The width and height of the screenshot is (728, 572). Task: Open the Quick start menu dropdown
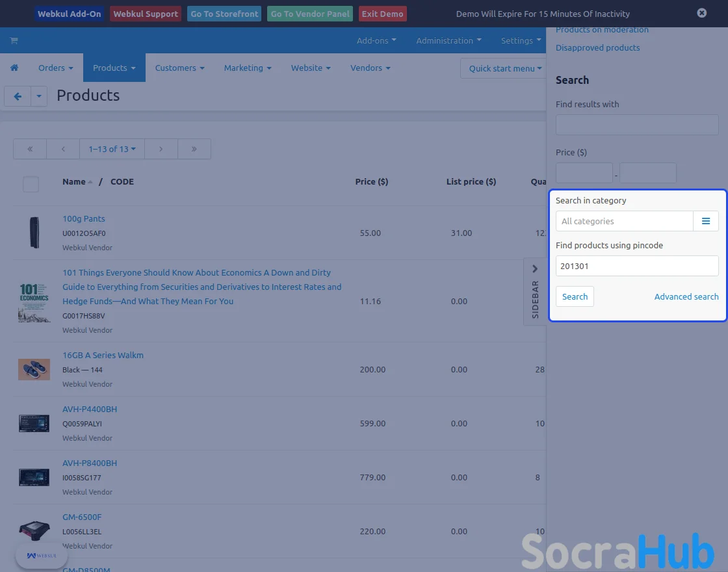505,68
